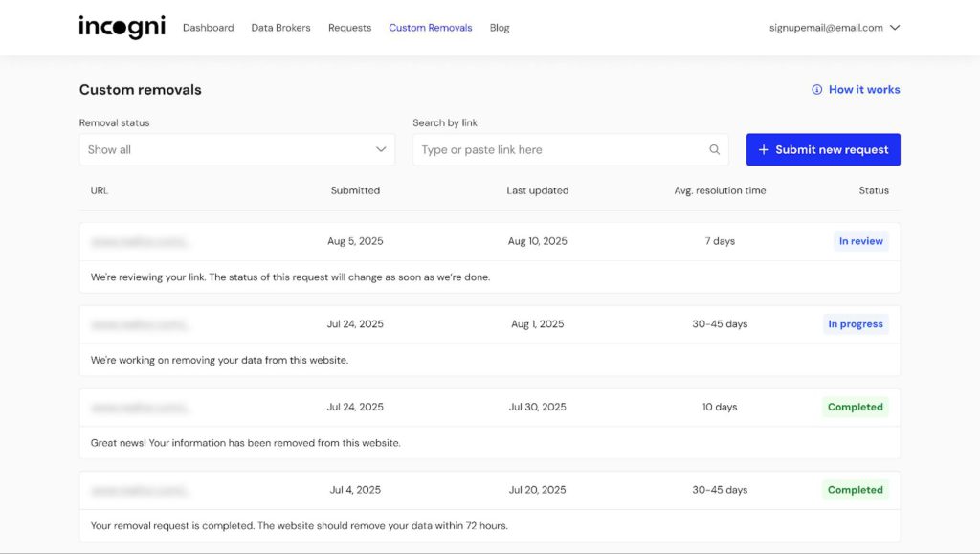This screenshot has width=980, height=554.
Task: Open the Data Brokers page
Action: (280, 28)
